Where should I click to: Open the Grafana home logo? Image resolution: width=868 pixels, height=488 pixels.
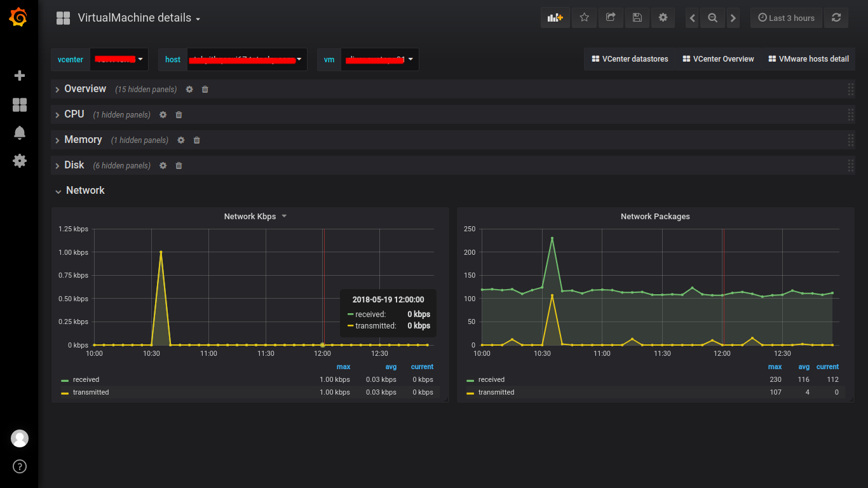click(18, 18)
